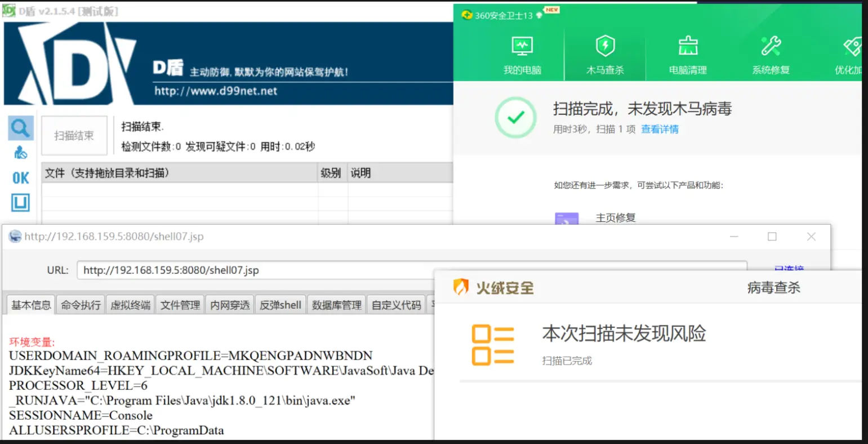
Task: Open 系统修复 wrench tool in 360
Action: pyautogui.click(x=771, y=55)
